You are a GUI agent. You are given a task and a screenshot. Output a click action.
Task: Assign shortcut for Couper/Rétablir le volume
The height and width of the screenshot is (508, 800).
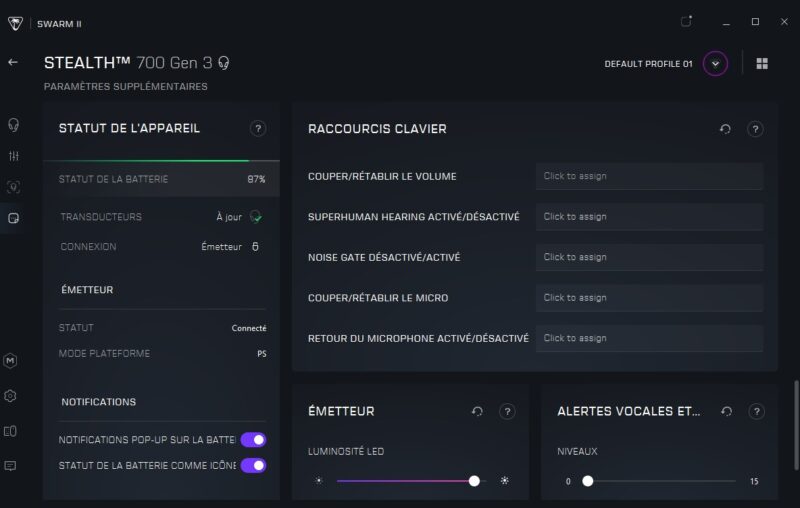pos(648,176)
